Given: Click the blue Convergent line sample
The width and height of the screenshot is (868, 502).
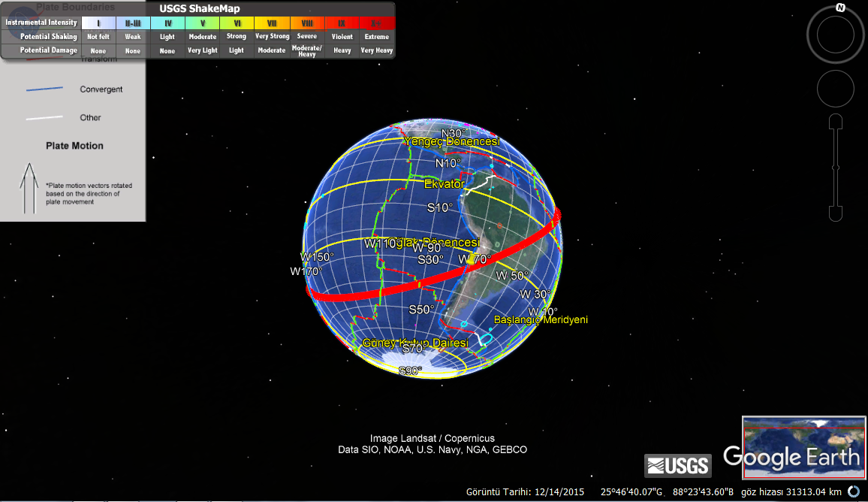Looking at the screenshot, I should point(44,89).
